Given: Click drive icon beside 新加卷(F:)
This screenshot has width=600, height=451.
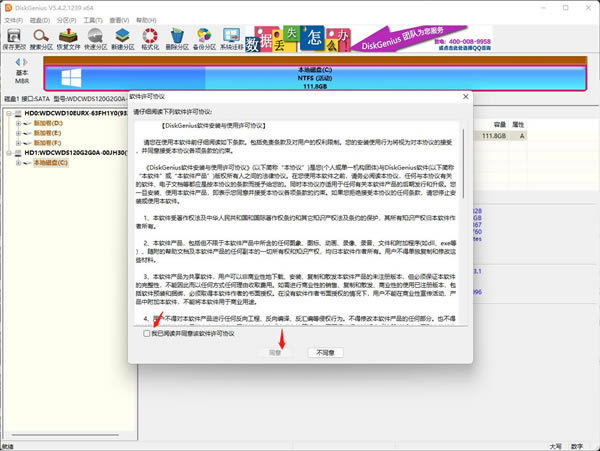Looking at the screenshot, I should point(27,143).
